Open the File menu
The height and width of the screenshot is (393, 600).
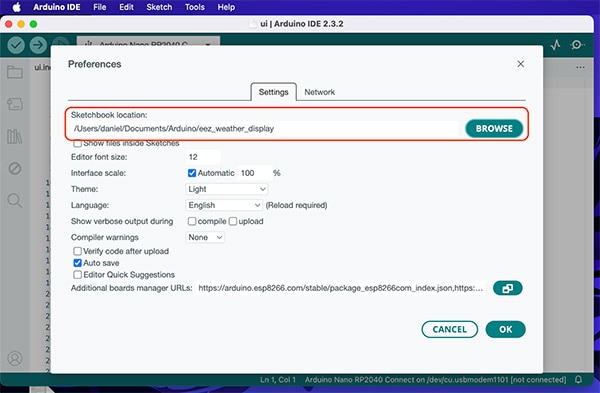[x=99, y=7]
